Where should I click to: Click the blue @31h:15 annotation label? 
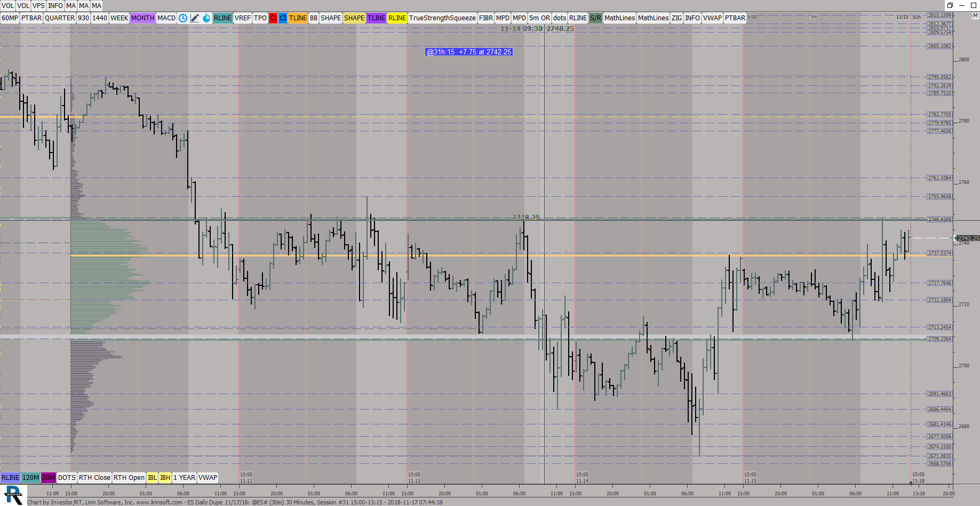(x=469, y=52)
